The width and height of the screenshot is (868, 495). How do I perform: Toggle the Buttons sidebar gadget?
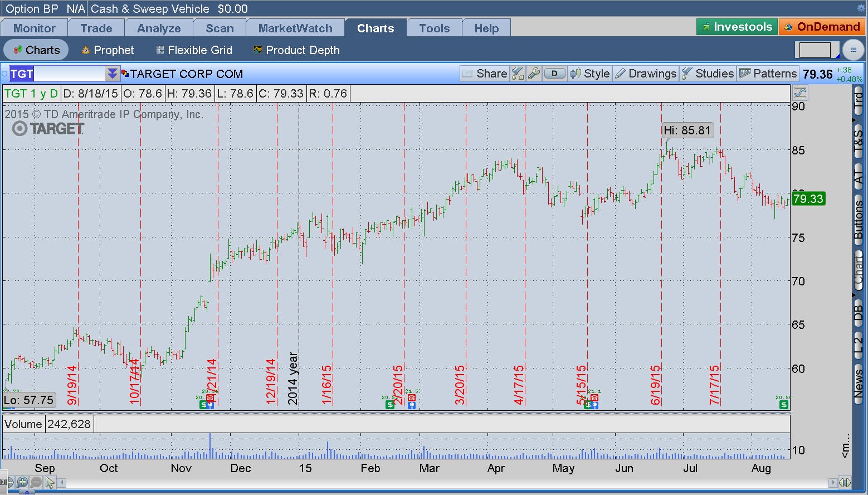(859, 219)
